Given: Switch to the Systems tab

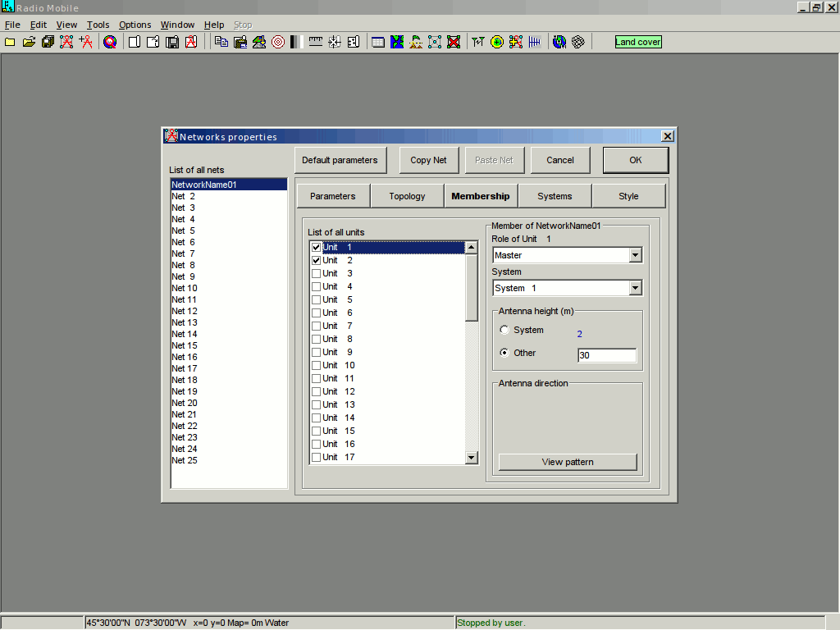Looking at the screenshot, I should coord(555,196).
